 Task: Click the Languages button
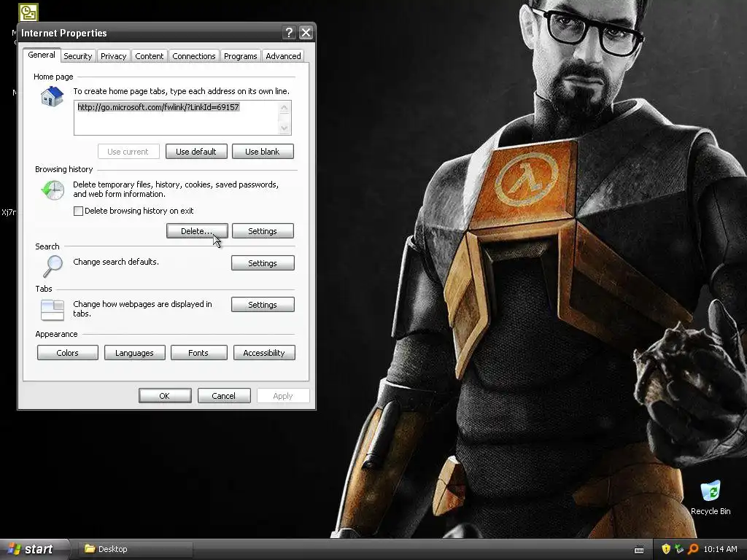coord(134,353)
